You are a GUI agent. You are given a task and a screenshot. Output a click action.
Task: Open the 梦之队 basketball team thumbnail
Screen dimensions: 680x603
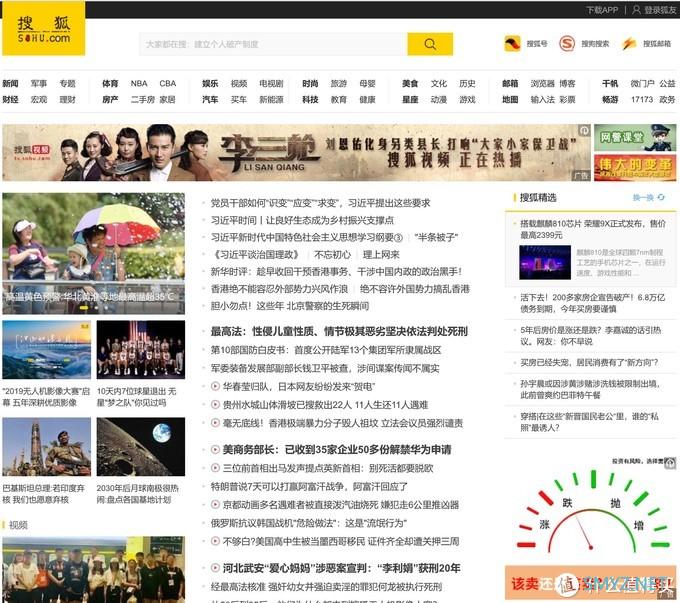[x=141, y=350]
